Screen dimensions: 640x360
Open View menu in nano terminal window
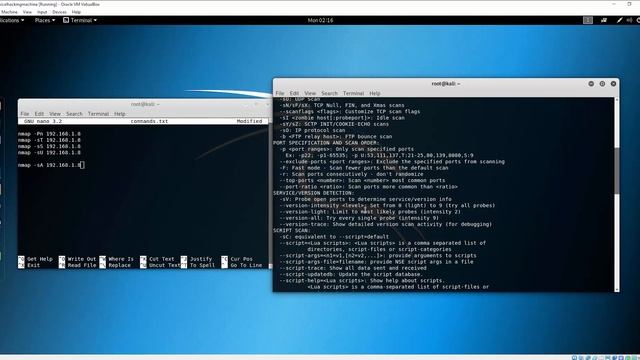55,114
